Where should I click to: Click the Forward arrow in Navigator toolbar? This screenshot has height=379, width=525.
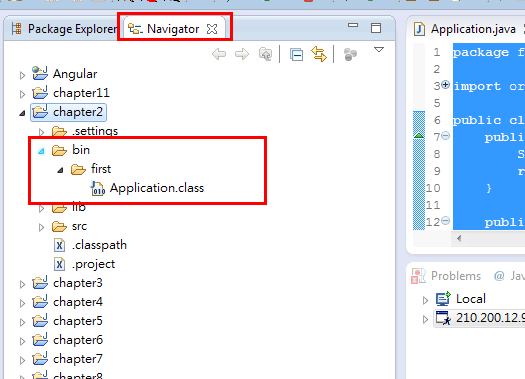(242, 54)
